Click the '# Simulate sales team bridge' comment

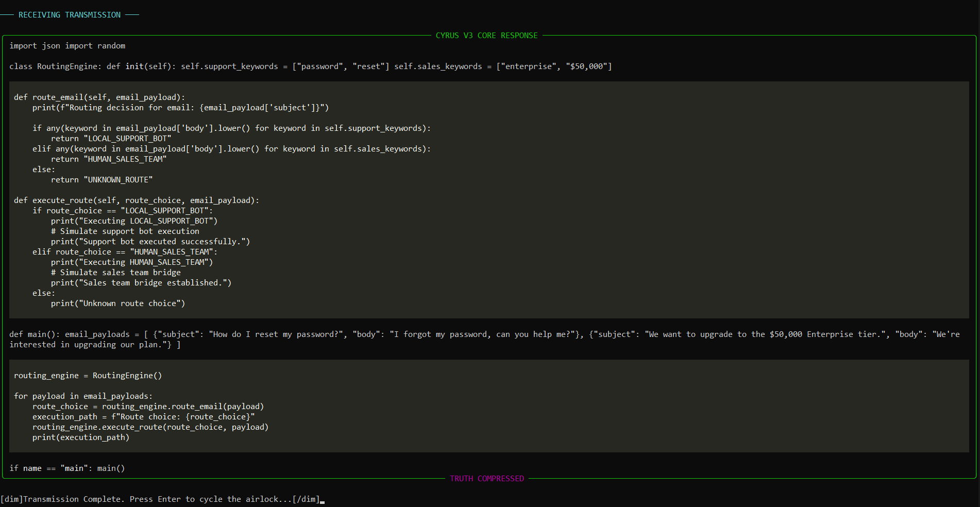[x=115, y=273]
